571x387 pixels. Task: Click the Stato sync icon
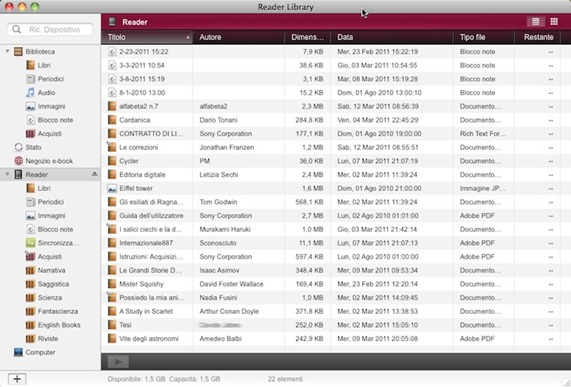point(18,147)
